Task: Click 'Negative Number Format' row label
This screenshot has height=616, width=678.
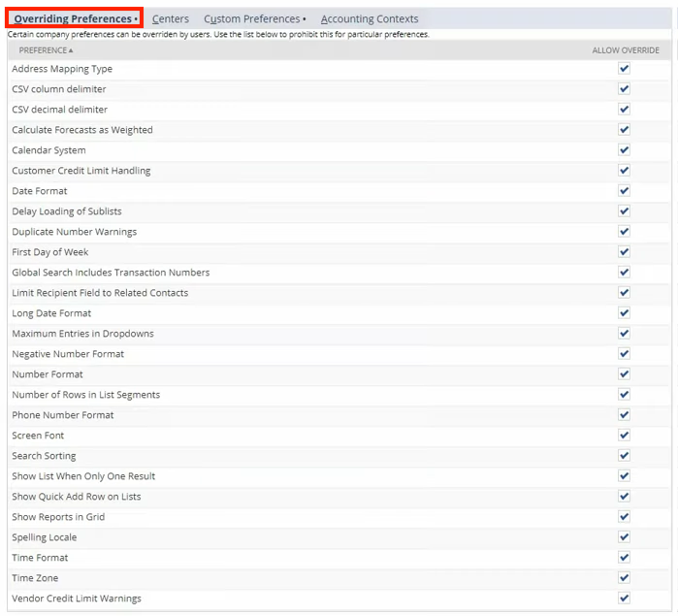Action: point(68,354)
